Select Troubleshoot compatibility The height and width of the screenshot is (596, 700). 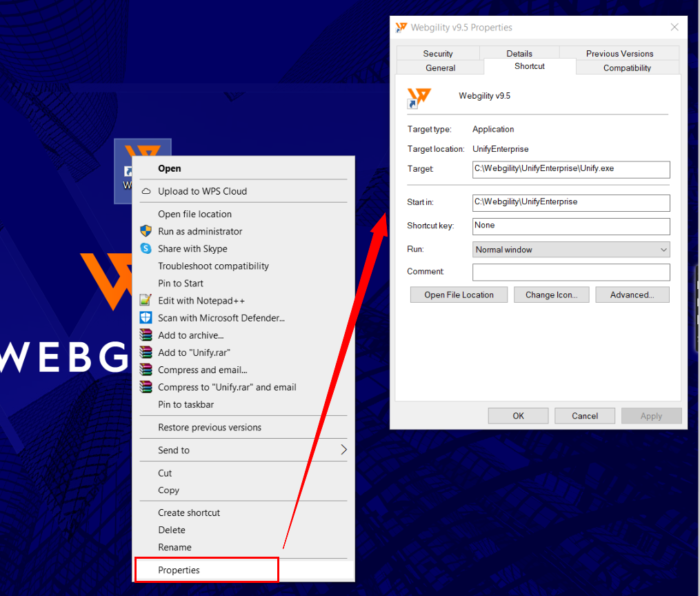(x=243, y=266)
